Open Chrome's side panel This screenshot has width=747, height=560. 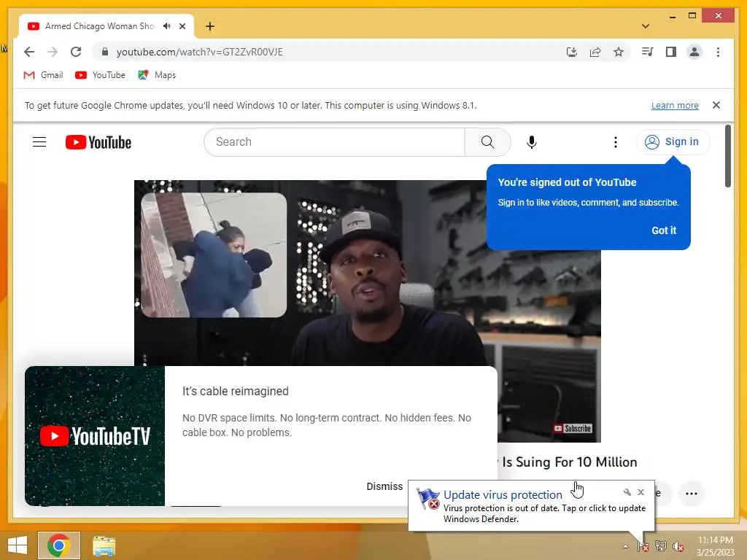click(x=671, y=52)
